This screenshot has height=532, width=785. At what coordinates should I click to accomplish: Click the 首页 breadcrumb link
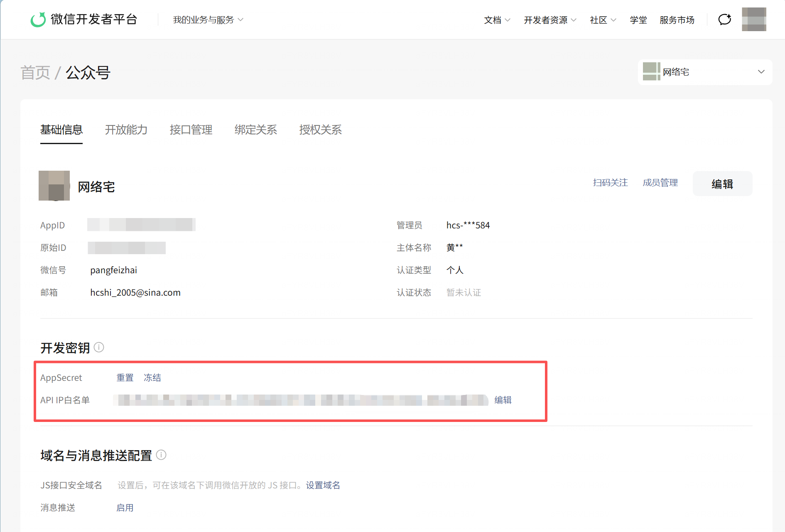click(35, 73)
